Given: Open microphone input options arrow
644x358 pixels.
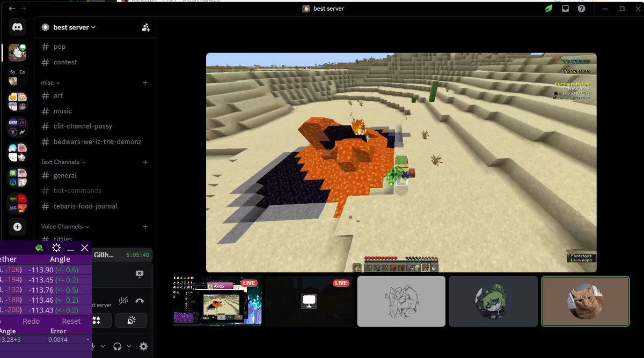Looking at the screenshot, I should coord(103,347).
